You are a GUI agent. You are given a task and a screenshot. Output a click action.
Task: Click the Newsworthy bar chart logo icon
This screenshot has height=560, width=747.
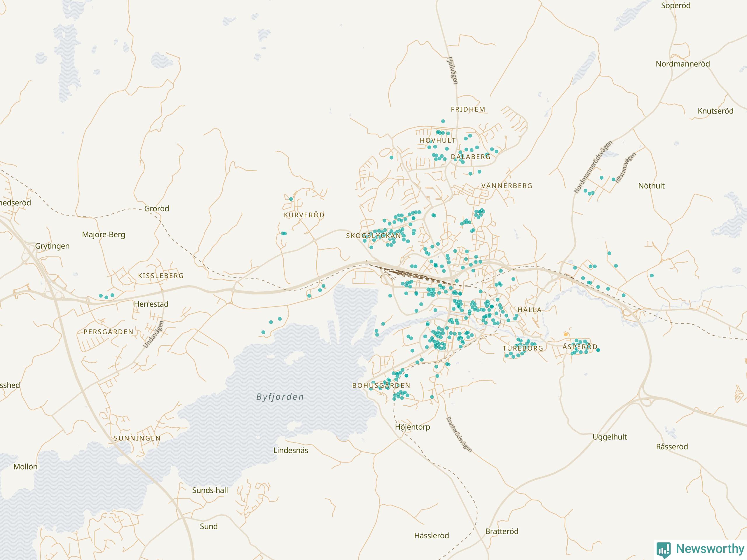(664, 549)
